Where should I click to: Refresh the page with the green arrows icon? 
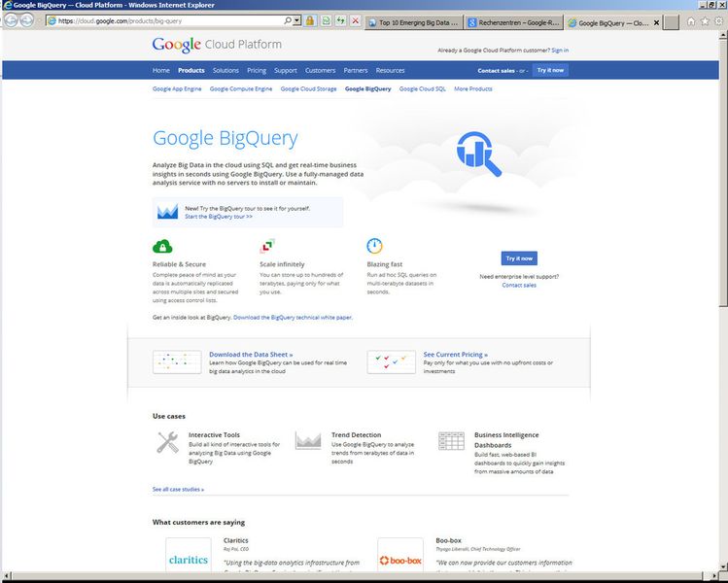click(x=341, y=20)
